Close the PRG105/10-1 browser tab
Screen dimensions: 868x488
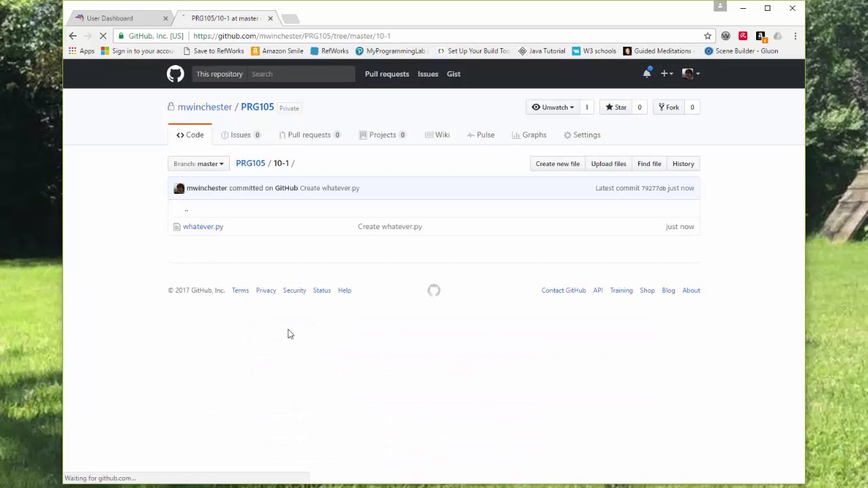pyautogui.click(x=270, y=18)
